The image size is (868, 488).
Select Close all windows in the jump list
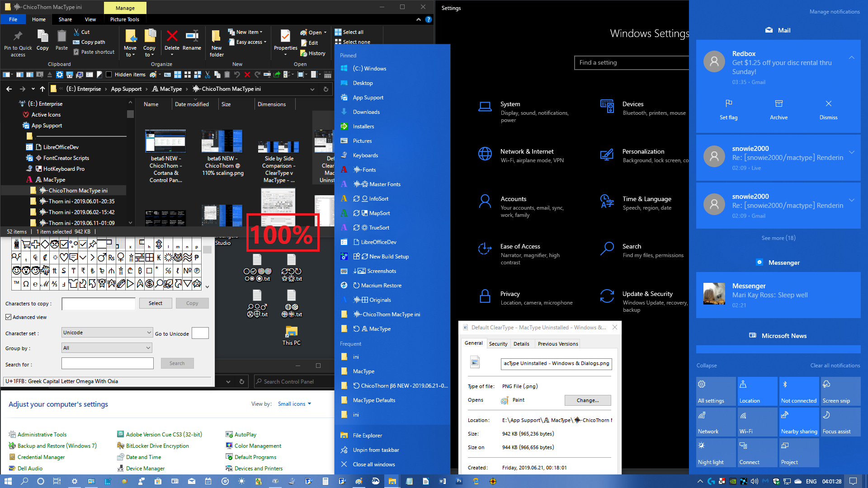[374, 465]
